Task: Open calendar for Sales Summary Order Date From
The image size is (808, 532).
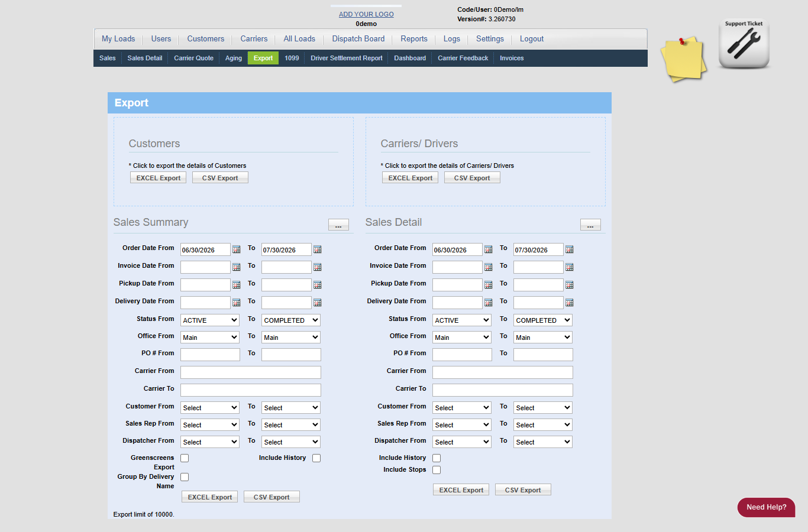Action: tap(237, 249)
